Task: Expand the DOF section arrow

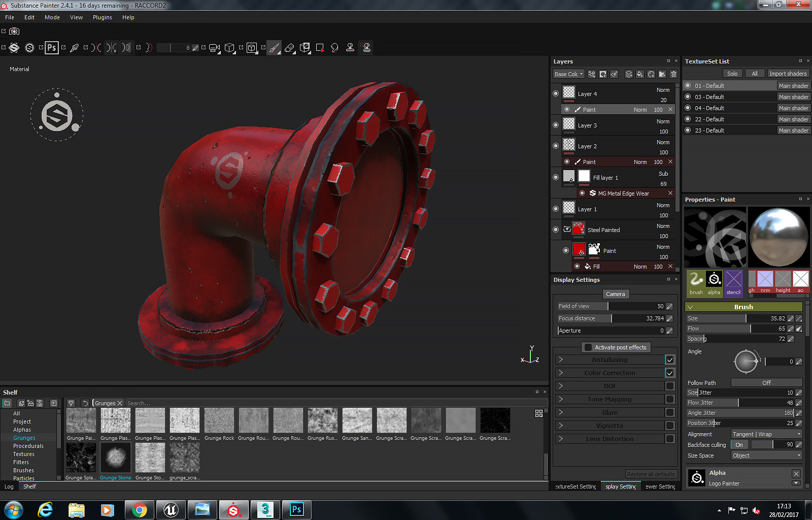Action: (561, 386)
